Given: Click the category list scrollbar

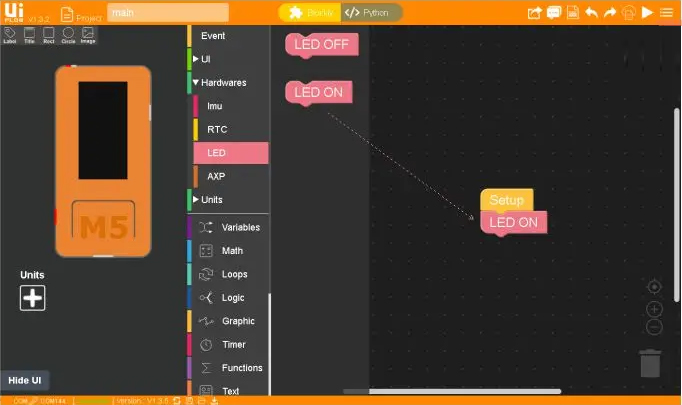Looking at the screenshot, I should 269,344.
